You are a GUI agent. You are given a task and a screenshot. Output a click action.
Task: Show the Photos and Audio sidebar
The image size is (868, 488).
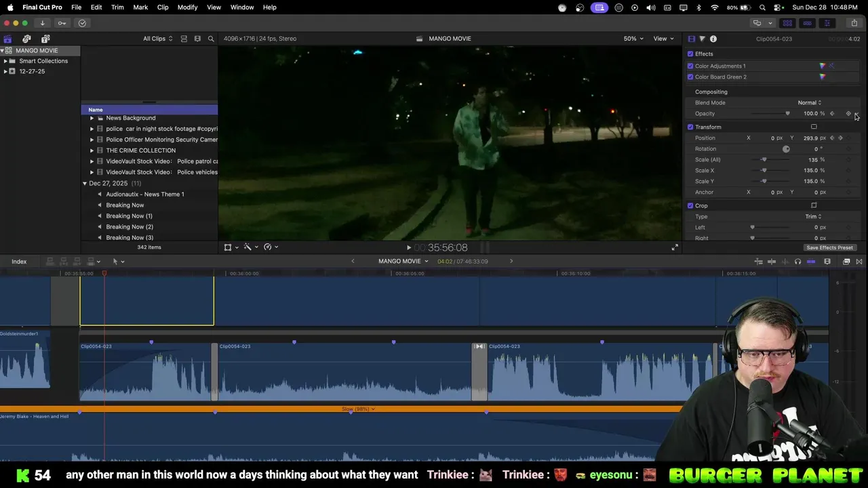(26, 39)
